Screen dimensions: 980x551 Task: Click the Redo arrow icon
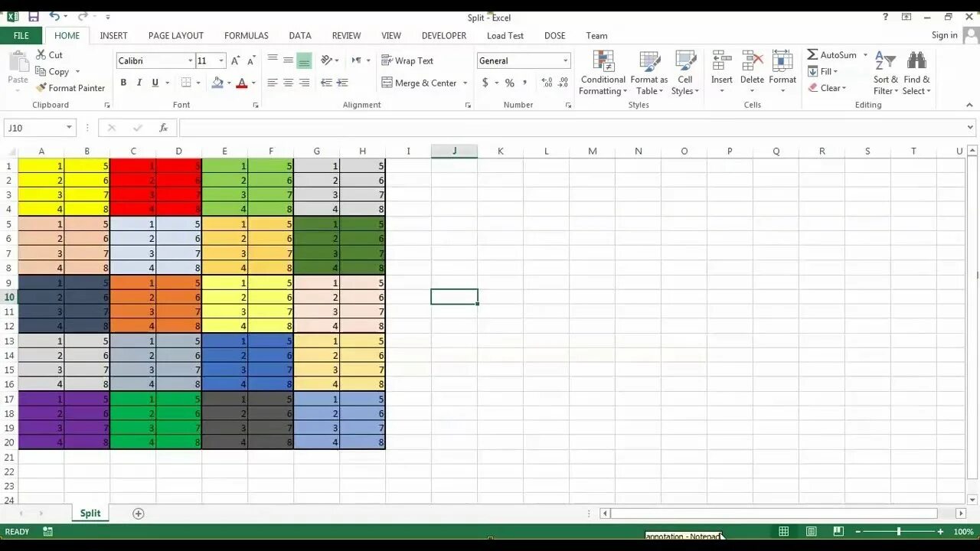point(82,16)
